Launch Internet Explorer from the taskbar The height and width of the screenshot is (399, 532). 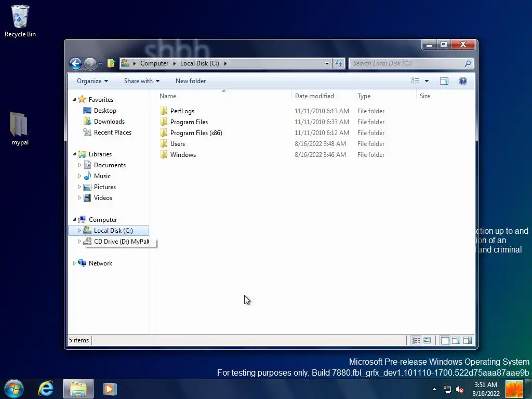pos(46,389)
